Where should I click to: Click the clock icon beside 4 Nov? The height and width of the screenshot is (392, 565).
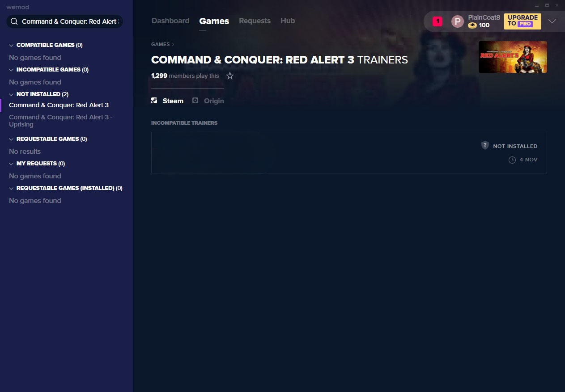pos(512,160)
